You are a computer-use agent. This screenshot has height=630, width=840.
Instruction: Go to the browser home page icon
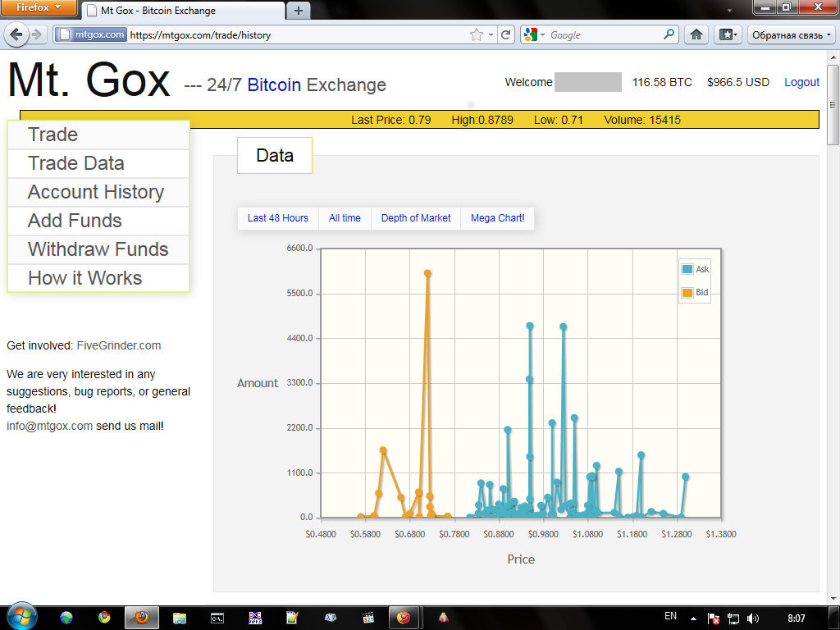point(696,34)
